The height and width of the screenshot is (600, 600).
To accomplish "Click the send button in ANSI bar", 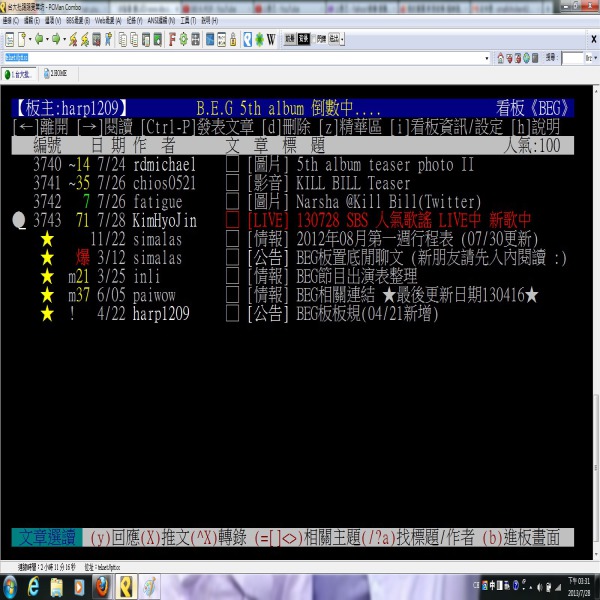I will click(x=334, y=39).
